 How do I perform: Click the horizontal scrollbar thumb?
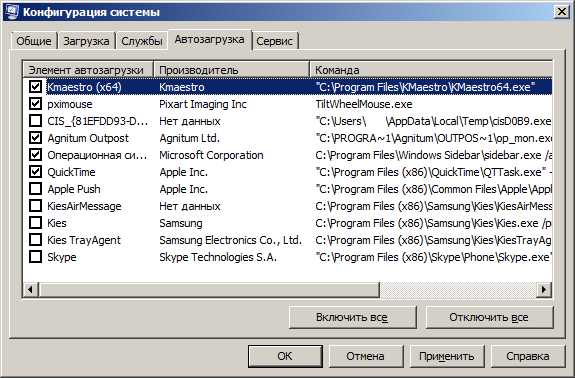209,289
